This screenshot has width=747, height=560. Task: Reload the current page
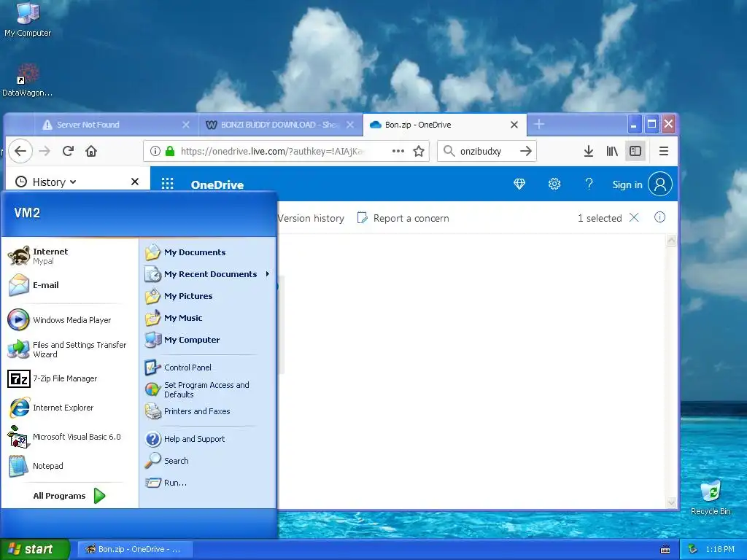click(68, 151)
